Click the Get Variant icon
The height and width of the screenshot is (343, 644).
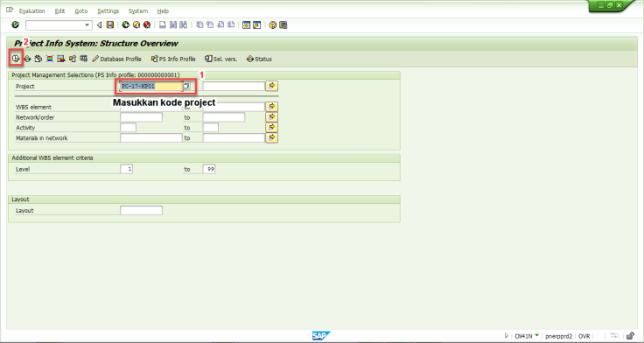click(x=38, y=59)
